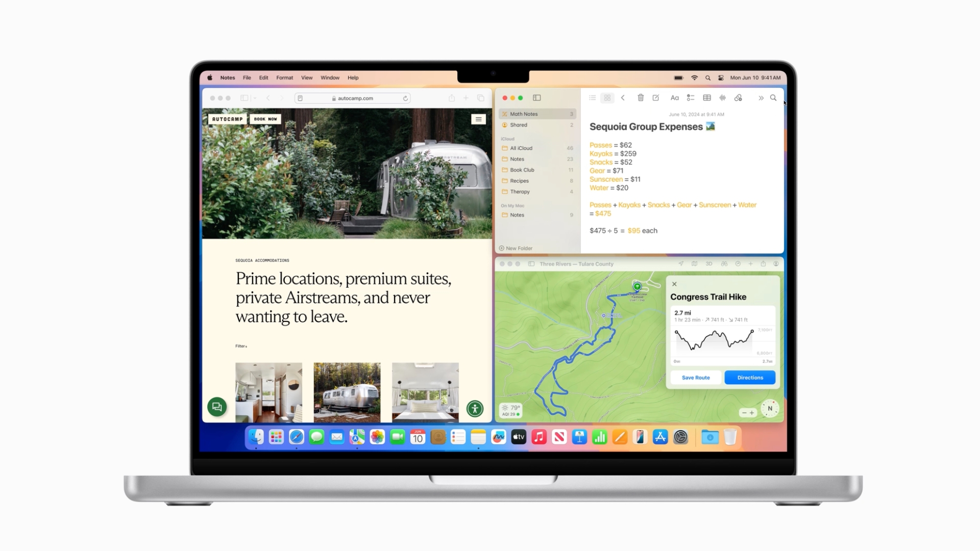This screenshot has height=551, width=980.
Task: Click the attachment icon in Notes toolbar
Action: 739,97
